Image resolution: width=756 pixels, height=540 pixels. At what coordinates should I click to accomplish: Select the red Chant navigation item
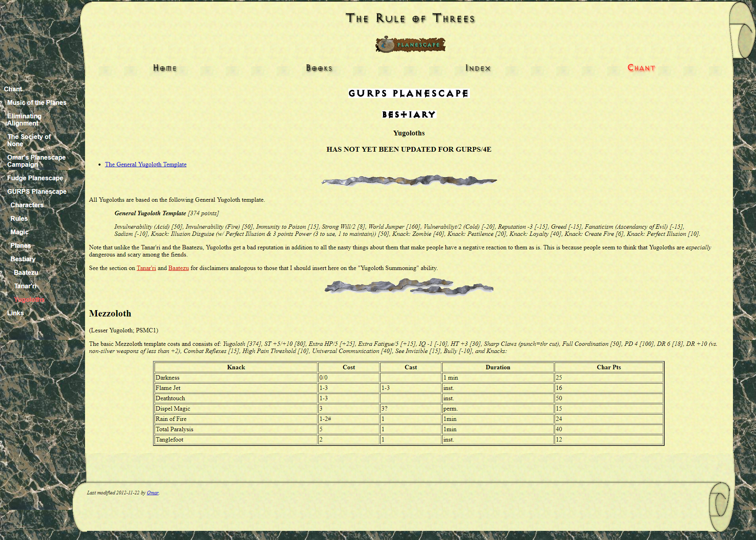pos(641,68)
